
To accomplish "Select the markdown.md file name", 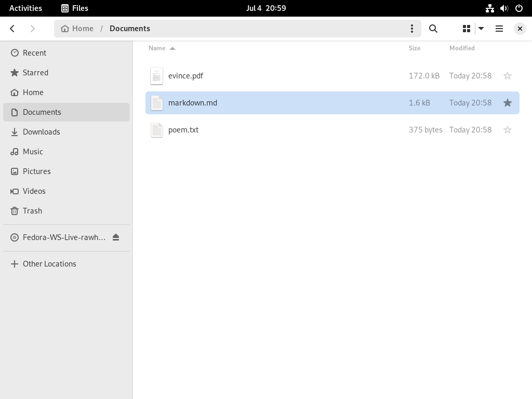I will click(193, 103).
